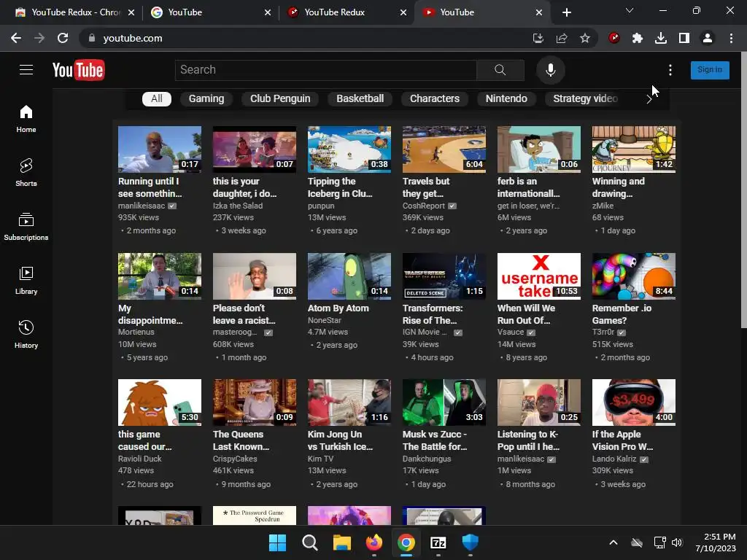This screenshot has height=560, width=747.
Task: Click the Sign in button
Action: click(x=710, y=70)
